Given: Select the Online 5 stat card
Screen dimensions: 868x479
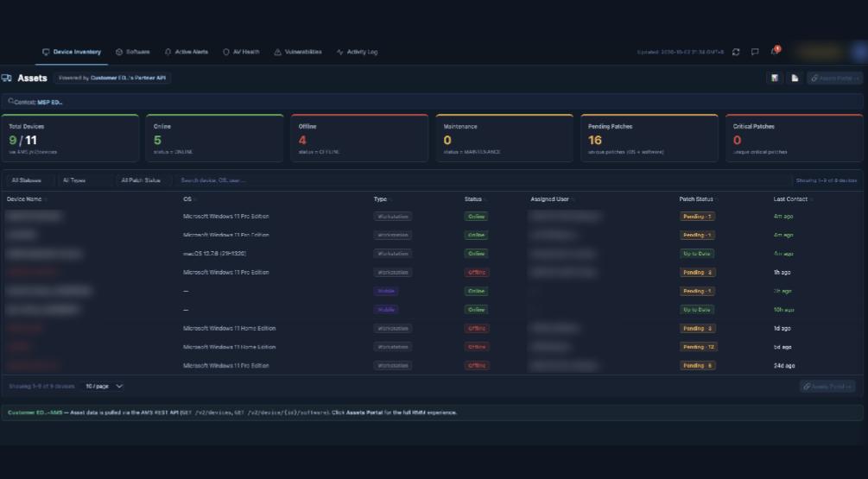Looking at the screenshot, I should (215, 138).
